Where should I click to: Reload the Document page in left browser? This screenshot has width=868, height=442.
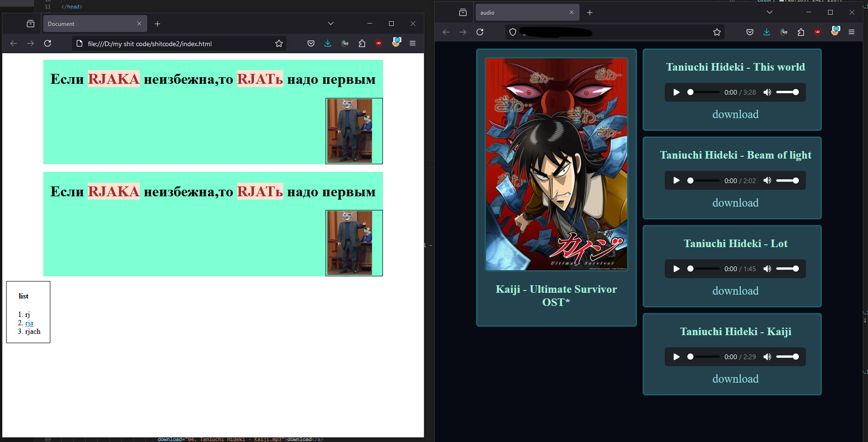pos(48,43)
